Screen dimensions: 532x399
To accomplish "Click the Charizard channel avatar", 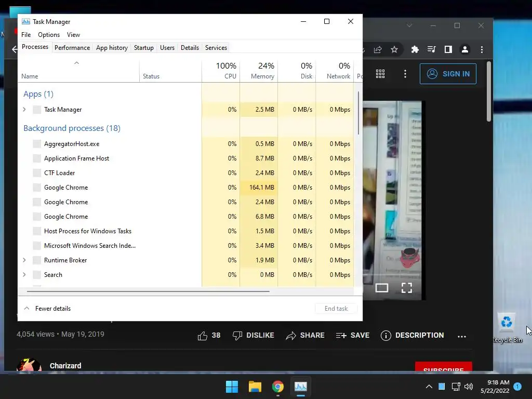I will tap(29, 365).
